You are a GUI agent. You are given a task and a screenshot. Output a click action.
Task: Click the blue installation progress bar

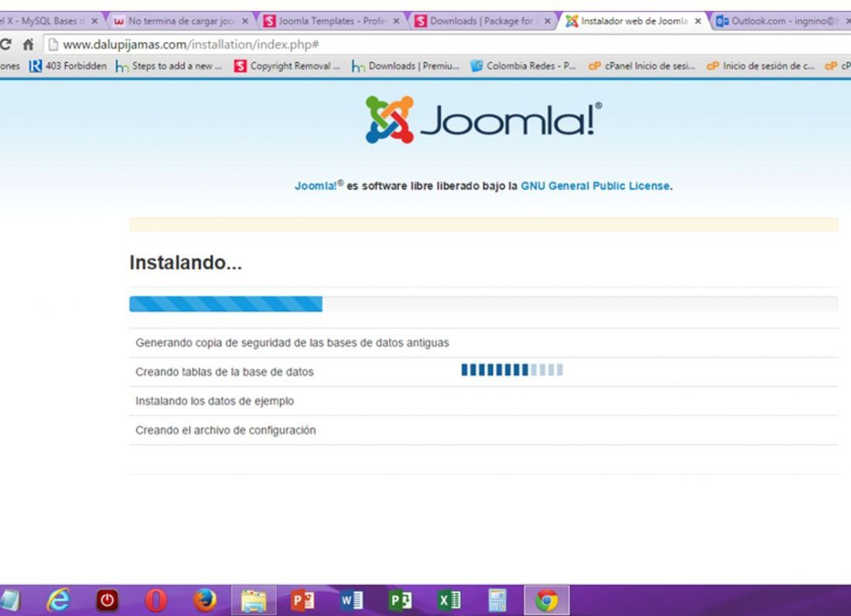[226, 304]
